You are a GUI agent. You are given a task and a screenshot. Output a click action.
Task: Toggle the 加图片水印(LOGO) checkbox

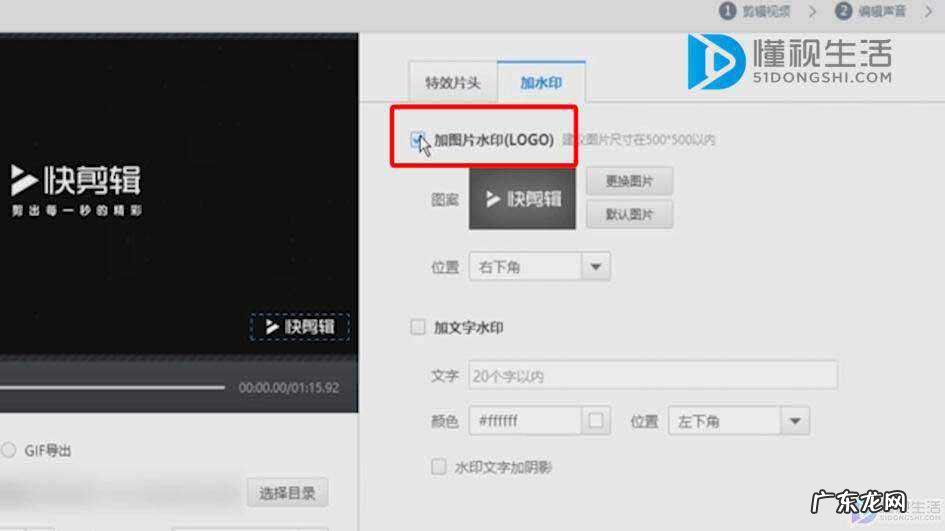point(418,140)
